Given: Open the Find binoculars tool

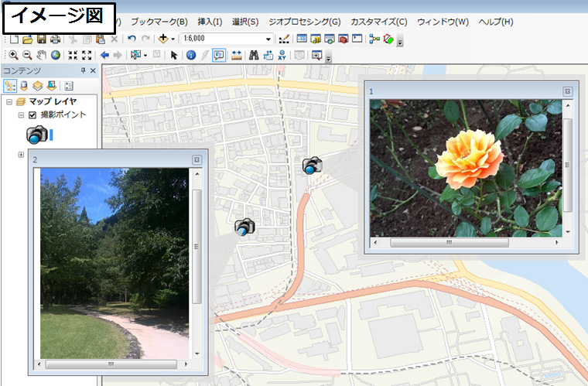Looking at the screenshot, I should (254, 56).
